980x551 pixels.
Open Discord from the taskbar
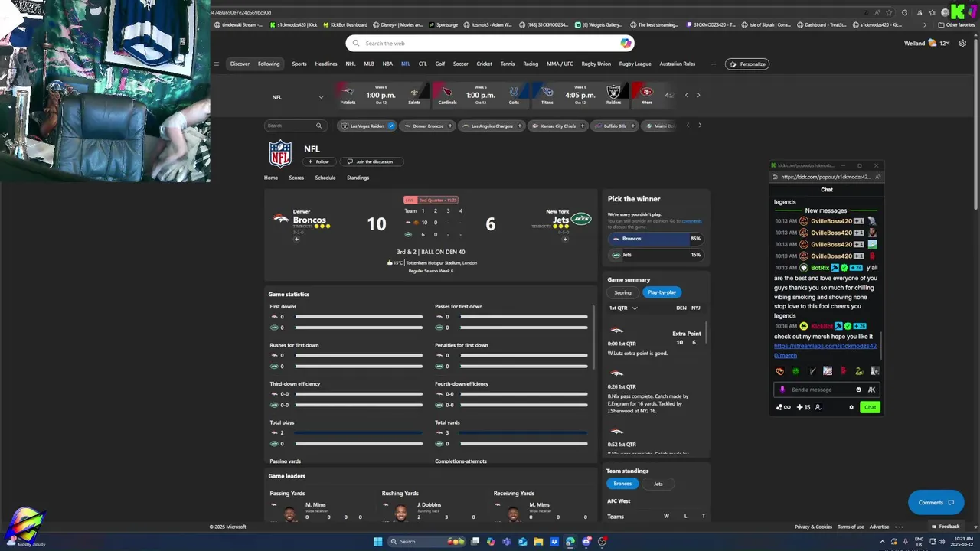(x=586, y=542)
